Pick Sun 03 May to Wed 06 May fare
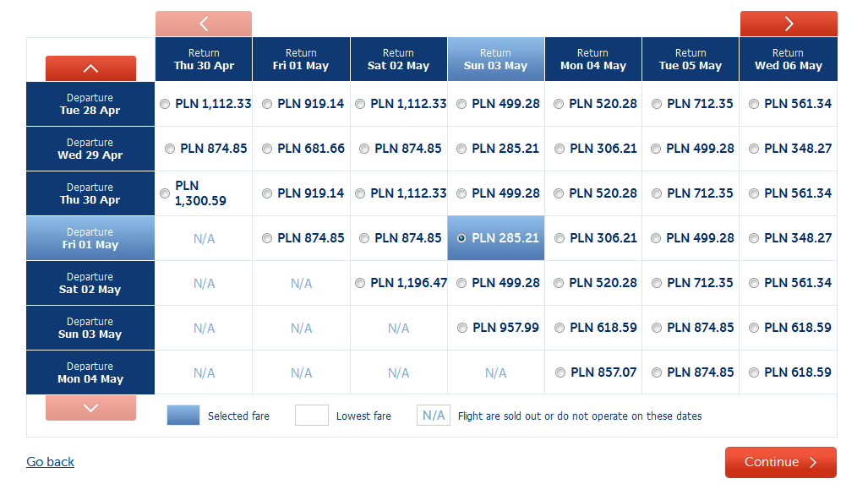868x500 pixels. pyautogui.click(x=753, y=328)
